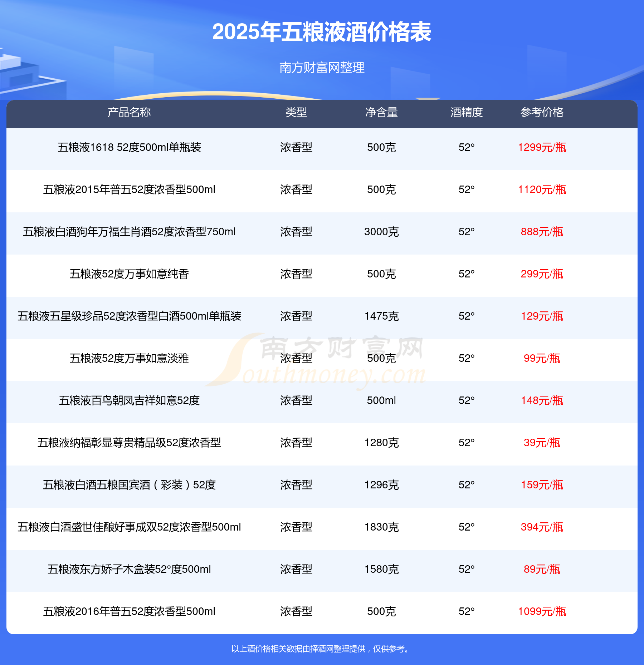The height and width of the screenshot is (665, 644).
Task: Select product name 五粮液52度万事如意纯香
Action: (x=129, y=274)
